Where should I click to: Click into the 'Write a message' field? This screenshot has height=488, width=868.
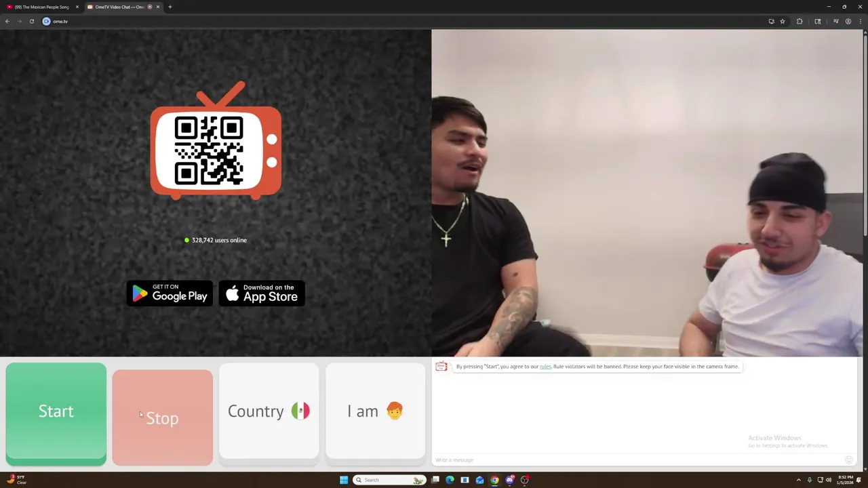(x=637, y=460)
